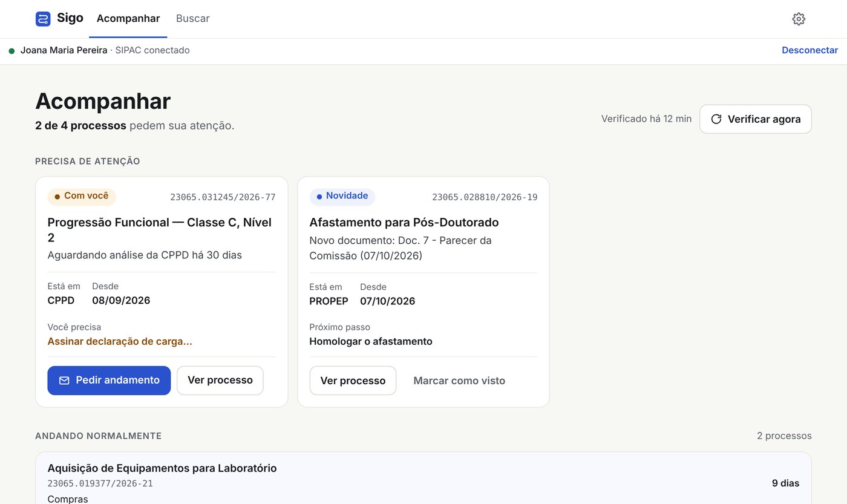Click the title "Progressão Funcional — Classe C, Nível 2"
This screenshot has height=504, width=847.
[x=160, y=230]
